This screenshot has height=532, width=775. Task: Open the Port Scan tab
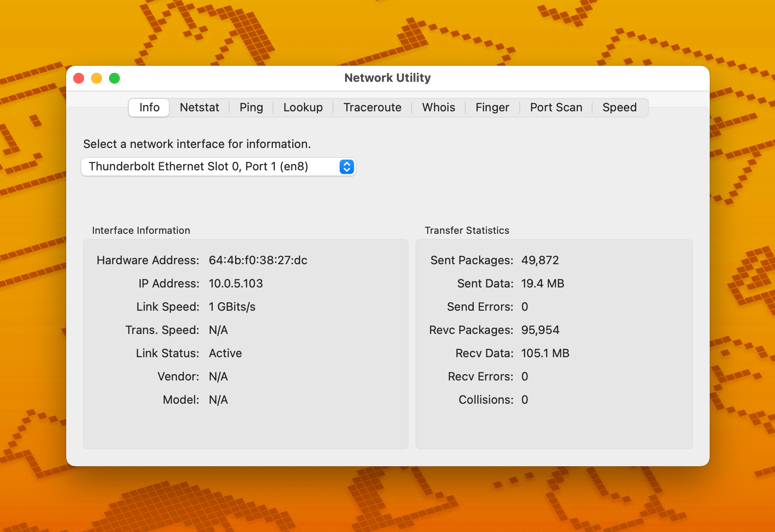(556, 108)
